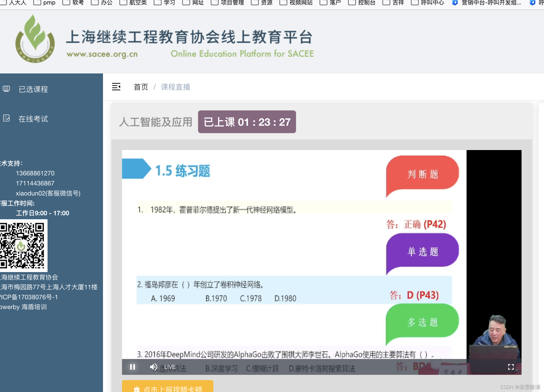Collapse the sidebar with hamburger icon
The width and height of the screenshot is (544, 392).
pyautogui.click(x=116, y=87)
